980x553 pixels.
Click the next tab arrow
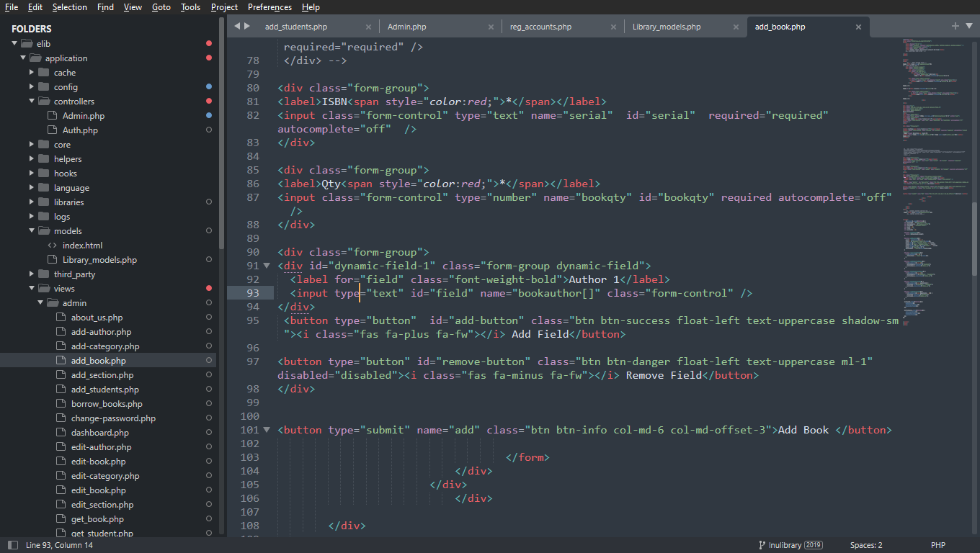(x=247, y=26)
